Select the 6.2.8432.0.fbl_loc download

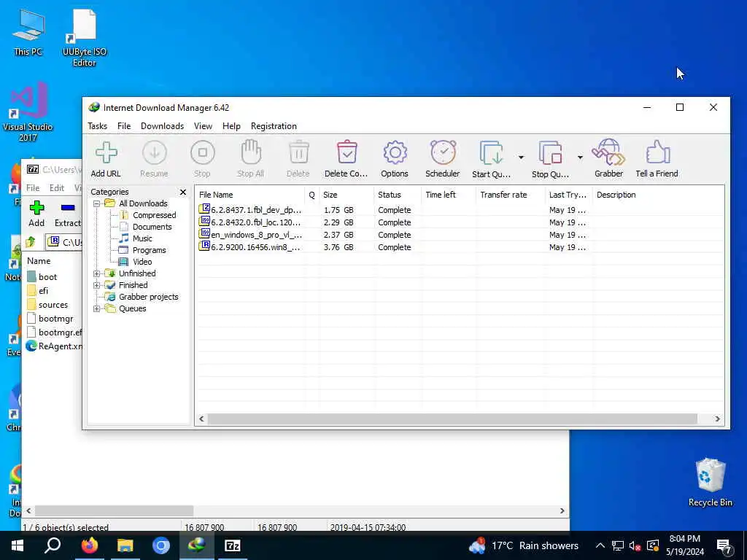(255, 222)
